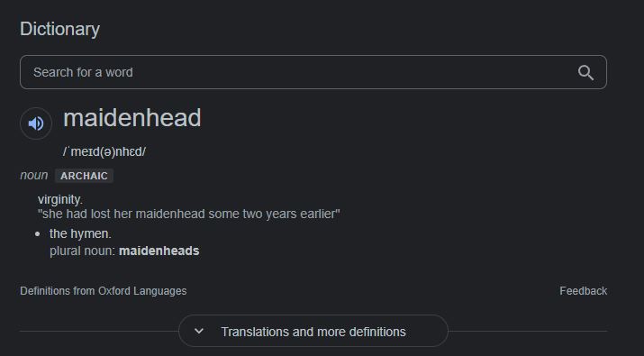This screenshot has width=644, height=356.
Task: Open the Feedback link
Action: [x=583, y=291]
